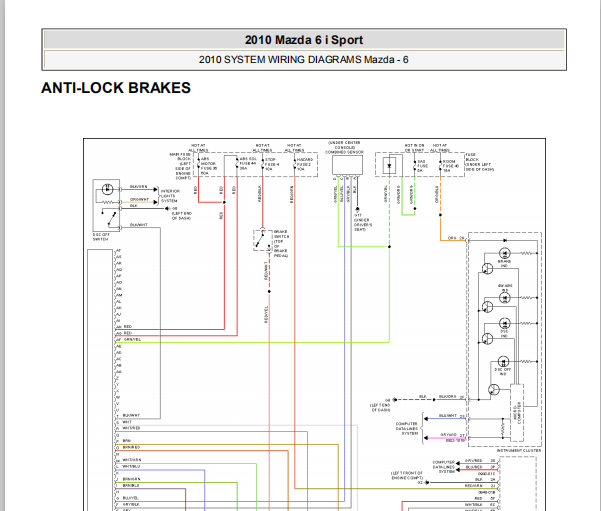The height and width of the screenshot is (511, 601).
Task: Click the combined sensor box symbol
Action: pyautogui.click(x=347, y=165)
